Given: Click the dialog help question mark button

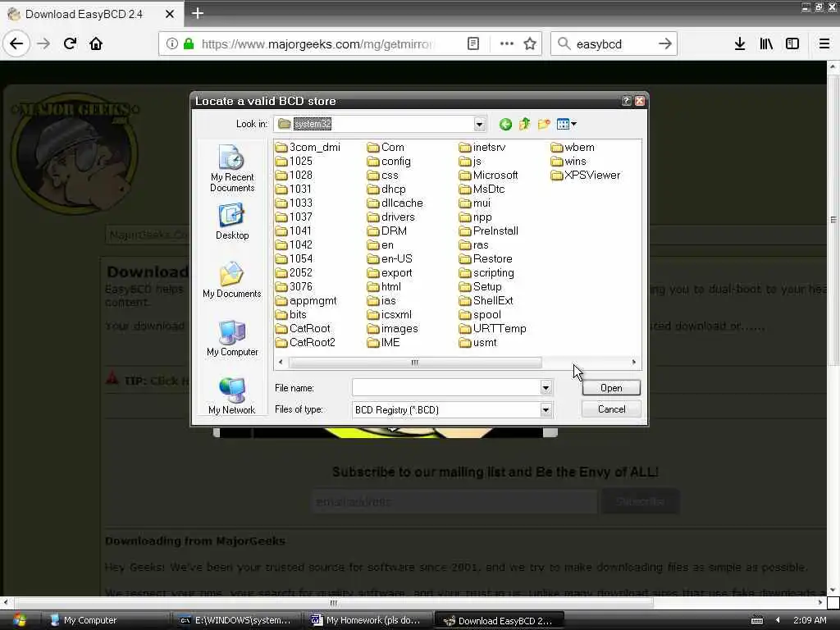Looking at the screenshot, I should coord(626,101).
